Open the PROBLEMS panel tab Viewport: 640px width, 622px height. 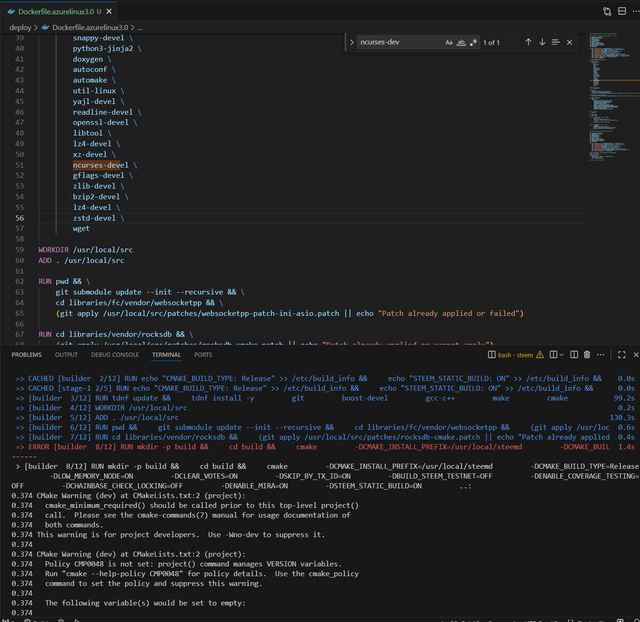coord(27,355)
